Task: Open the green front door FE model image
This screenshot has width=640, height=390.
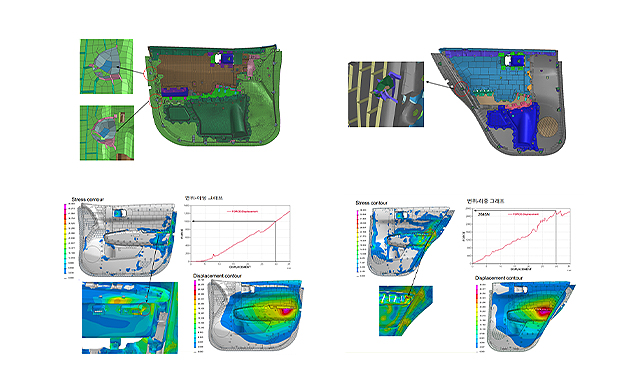Action: tap(214, 94)
